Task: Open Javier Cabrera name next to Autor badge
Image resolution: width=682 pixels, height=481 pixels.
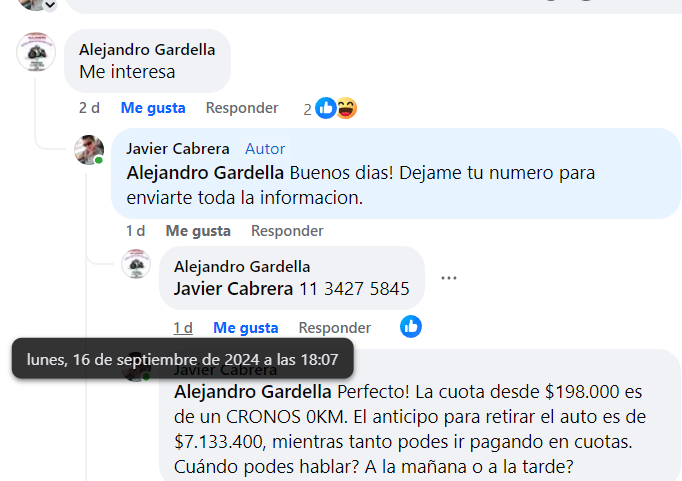Action: 178,149
